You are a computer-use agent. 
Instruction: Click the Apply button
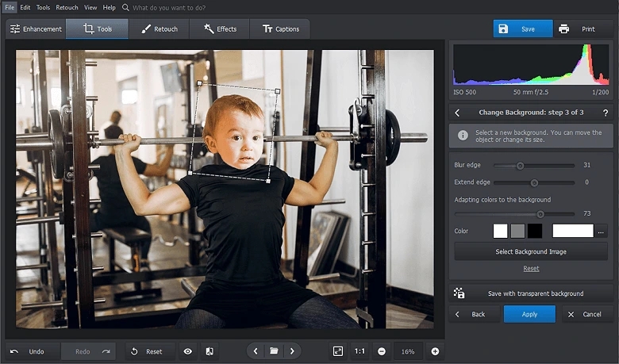(x=529, y=314)
